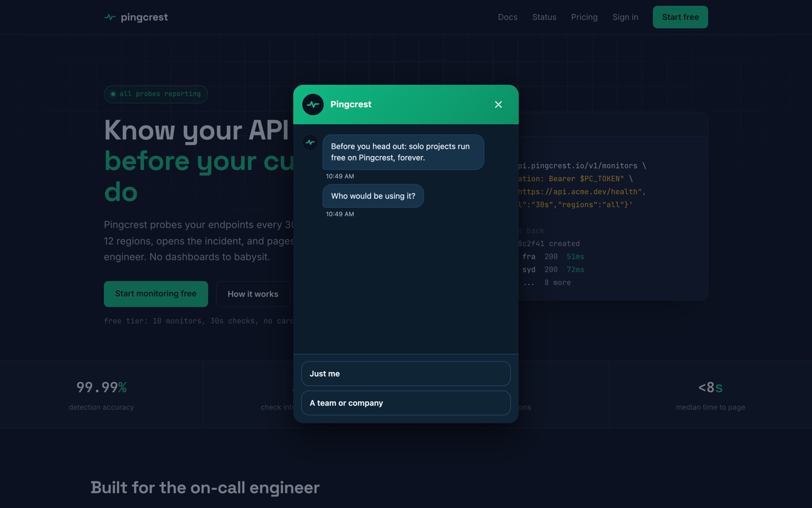Image resolution: width=812 pixels, height=508 pixels.
Task: Click the "... 8 more" code line
Action: coord(547,283)
